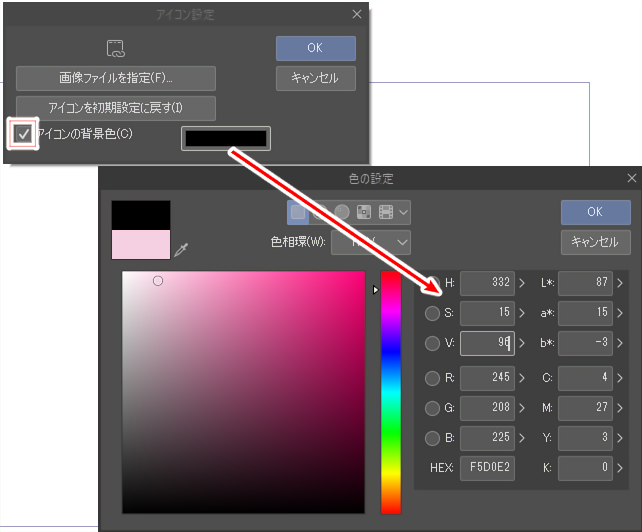Expand the K value slider arrow
The width and height of the screenshot is (642, 532).
(x=620, y=468)
